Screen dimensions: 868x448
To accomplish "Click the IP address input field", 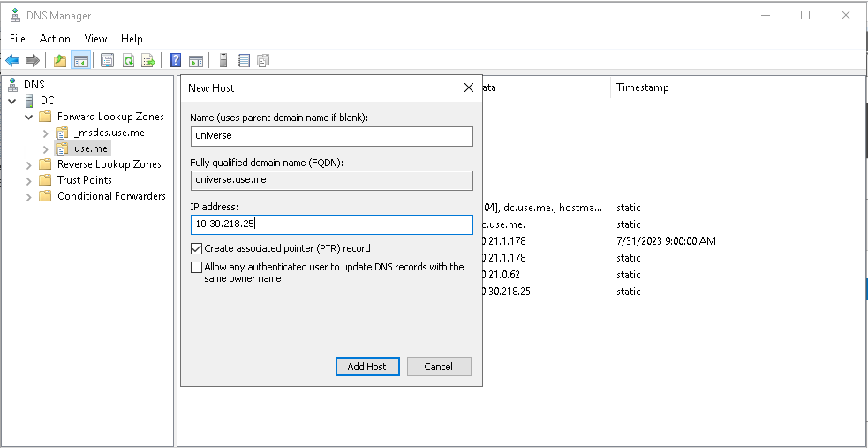I will pyautogui.click(x=331, y=224).
